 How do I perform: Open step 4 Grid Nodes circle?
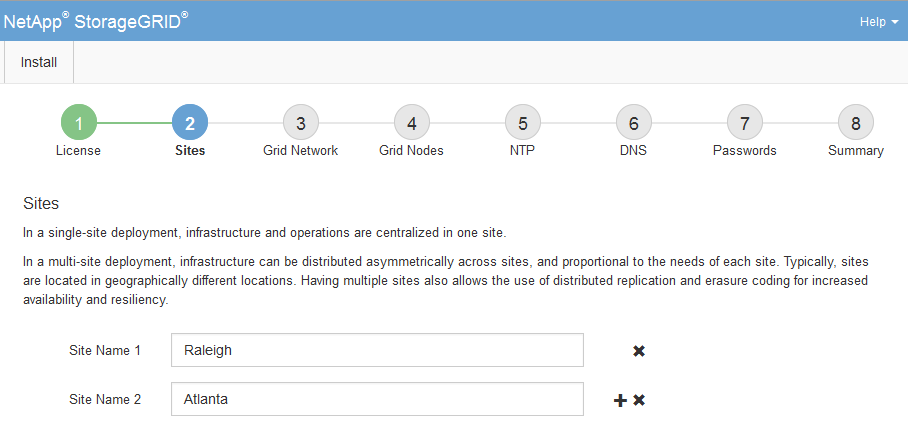(x=411, y=123)
